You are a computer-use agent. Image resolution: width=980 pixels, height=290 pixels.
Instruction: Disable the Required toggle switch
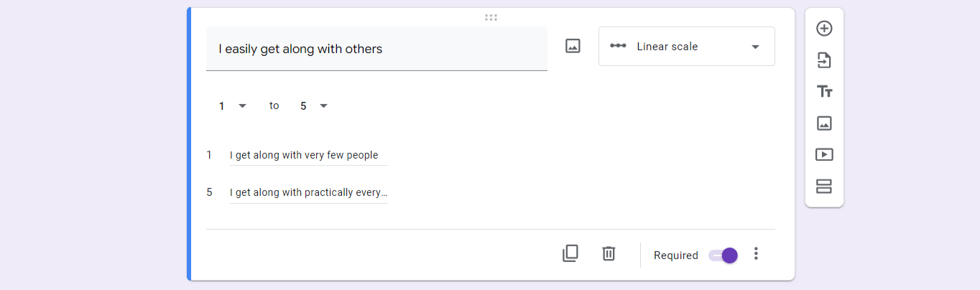723,256
